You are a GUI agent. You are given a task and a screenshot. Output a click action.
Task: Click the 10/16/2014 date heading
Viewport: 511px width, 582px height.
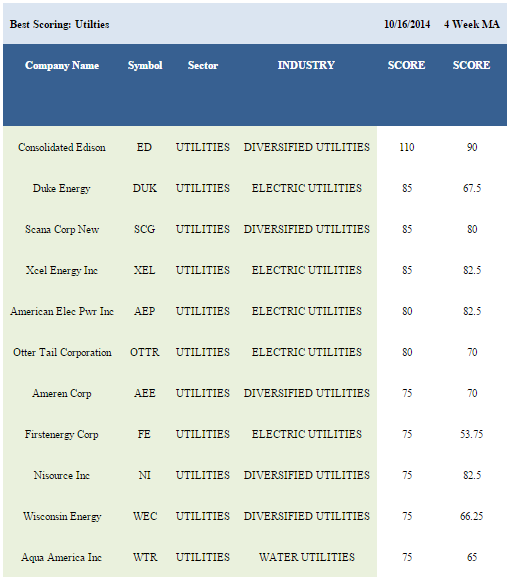pos(407,24)
